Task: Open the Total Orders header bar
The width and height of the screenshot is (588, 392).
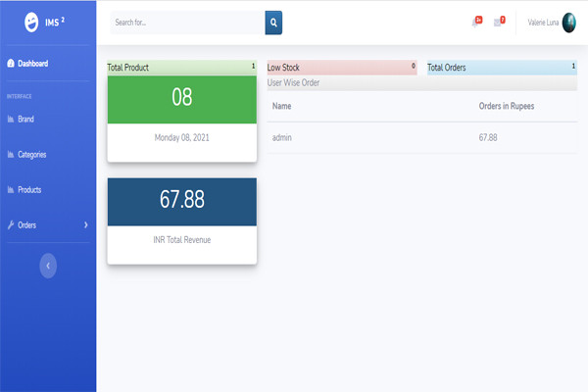Action: (502, 68)
